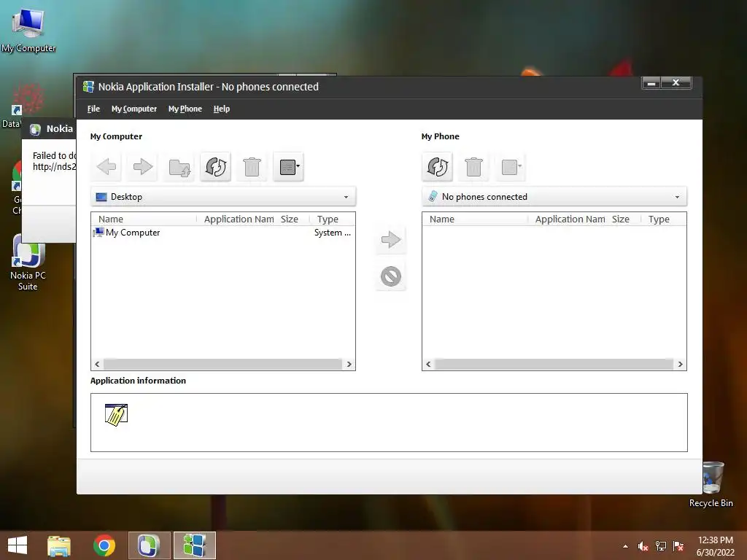The image size is (747, 560).
Task: Open the network tray icon
Action: tap(661, 546)
